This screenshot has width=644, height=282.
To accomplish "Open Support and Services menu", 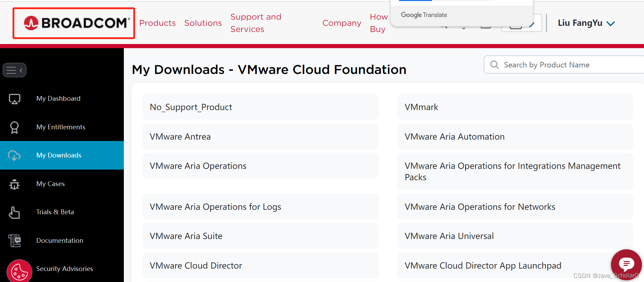I will (x=256, y=23).
